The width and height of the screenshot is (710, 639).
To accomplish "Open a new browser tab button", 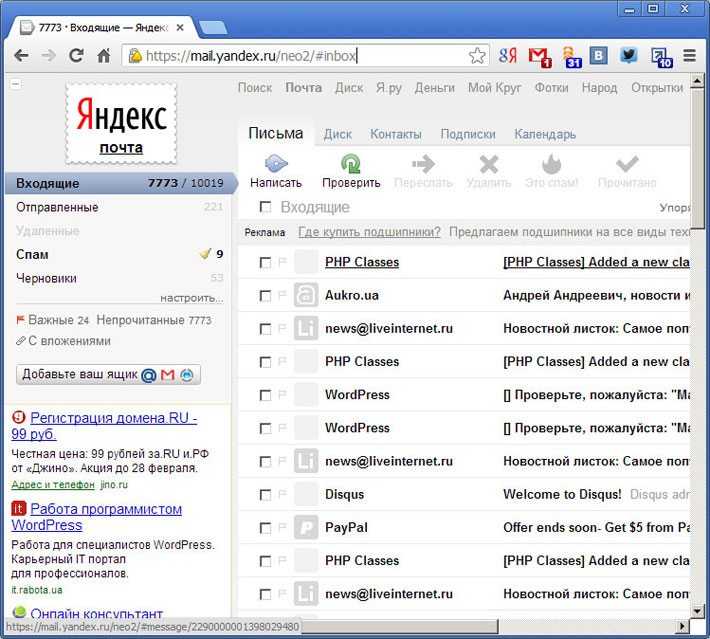I will (x=213, y=28).
